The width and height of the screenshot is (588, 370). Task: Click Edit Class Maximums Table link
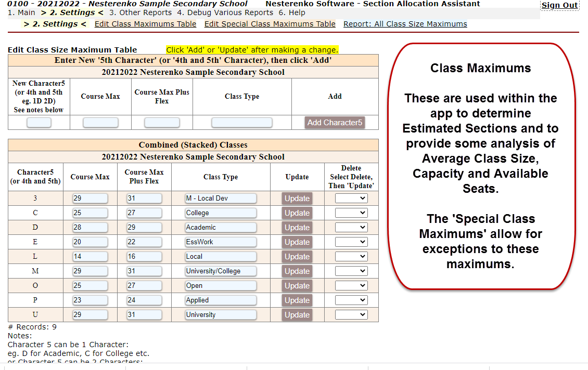click(x=145, y=24)
